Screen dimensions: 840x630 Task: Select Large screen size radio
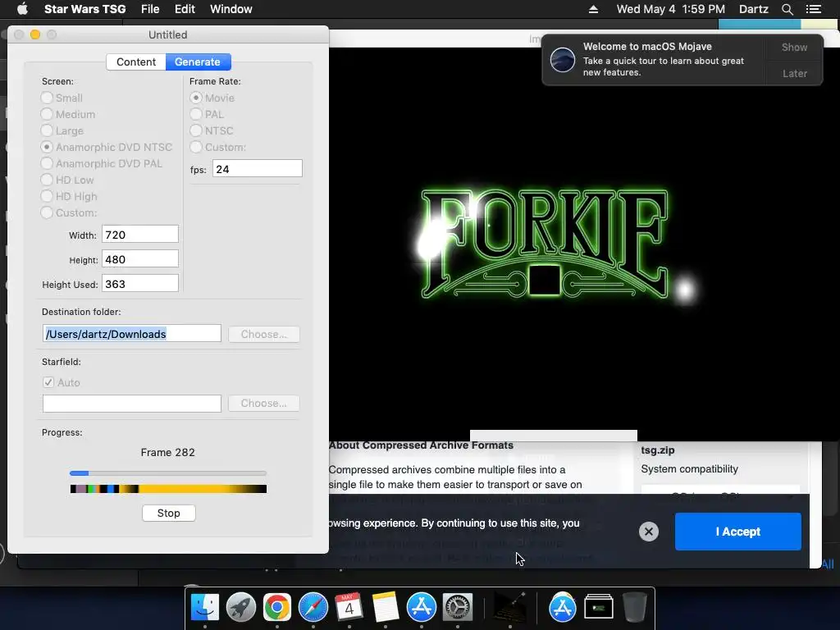(x=47, y=130)
